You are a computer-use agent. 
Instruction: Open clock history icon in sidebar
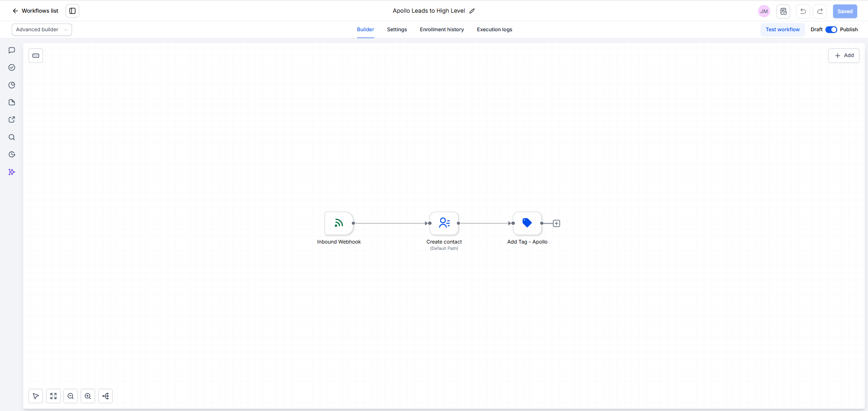click(12, 154)
